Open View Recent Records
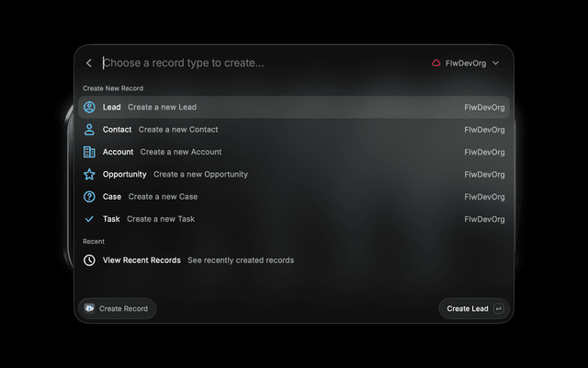The image size is (588, 368). click(294, 260)
